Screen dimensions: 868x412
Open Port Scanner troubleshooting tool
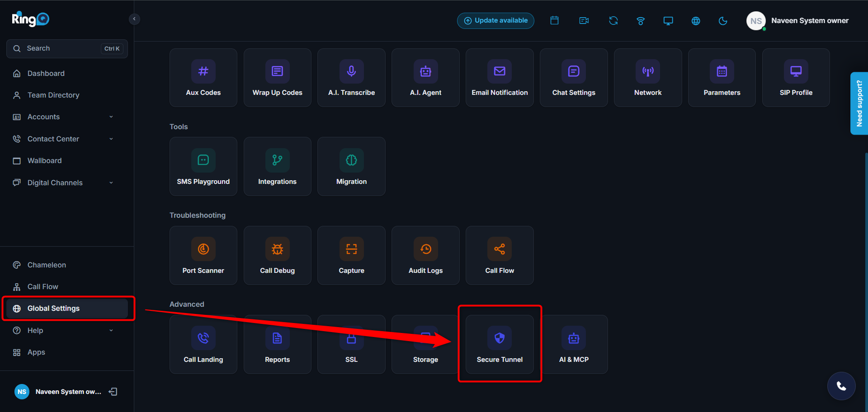click(203, 256)
